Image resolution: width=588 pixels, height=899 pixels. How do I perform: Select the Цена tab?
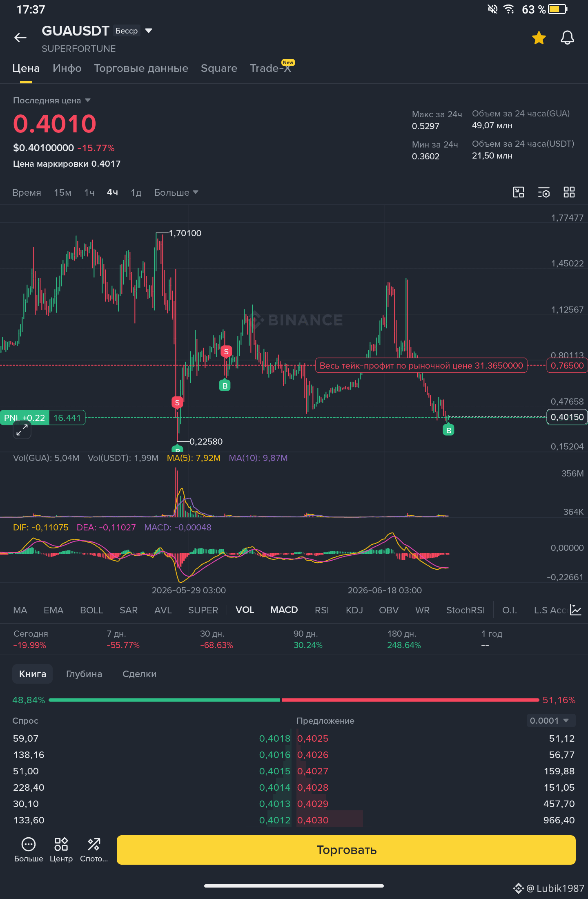[26, 68]
